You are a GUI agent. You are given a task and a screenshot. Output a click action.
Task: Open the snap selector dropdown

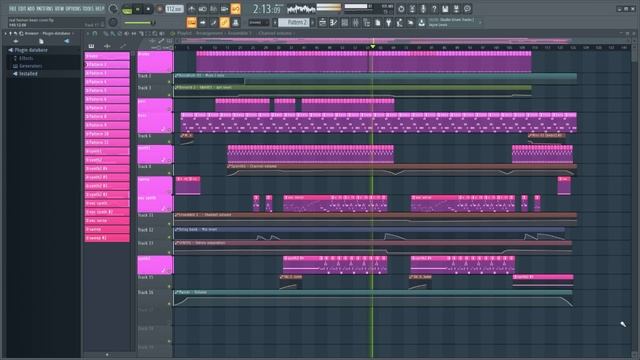pos(258,22)
